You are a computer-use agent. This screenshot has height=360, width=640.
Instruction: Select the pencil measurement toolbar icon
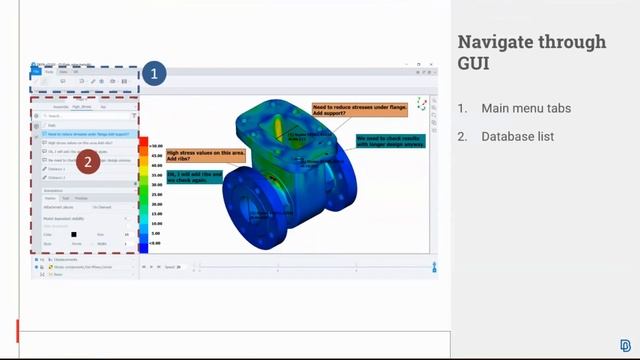coord(93,81)
